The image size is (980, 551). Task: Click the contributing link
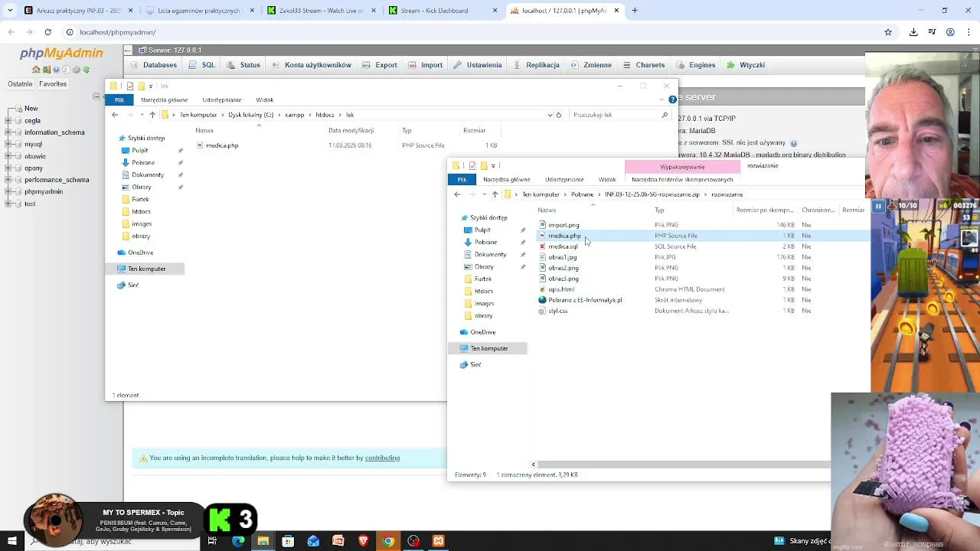tap(382, 458)
